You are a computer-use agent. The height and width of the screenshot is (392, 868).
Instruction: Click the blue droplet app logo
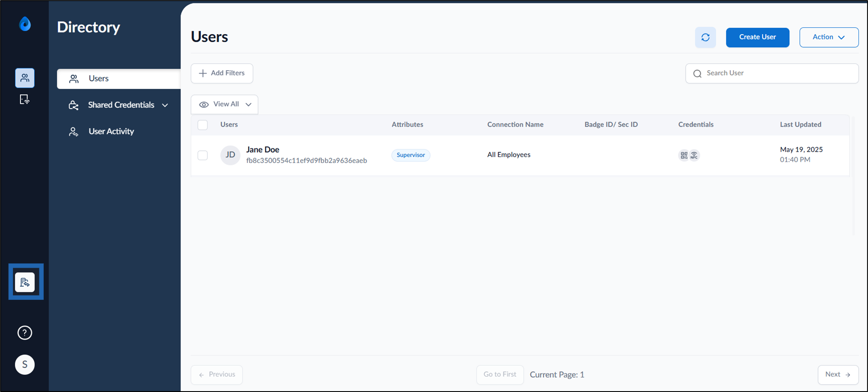[x=25, y=24]
